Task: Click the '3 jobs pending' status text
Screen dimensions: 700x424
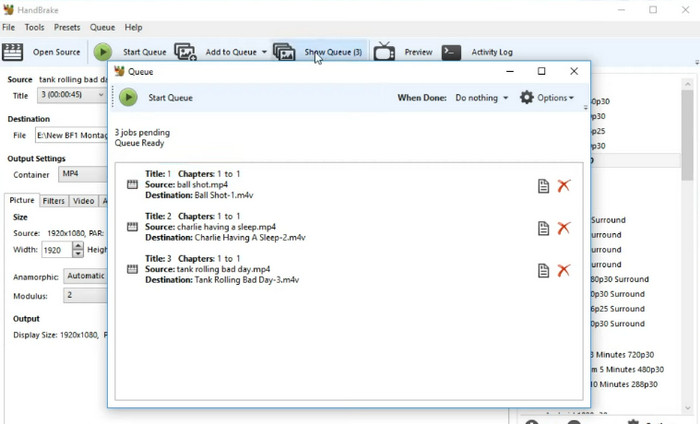Action: point(142,132)
